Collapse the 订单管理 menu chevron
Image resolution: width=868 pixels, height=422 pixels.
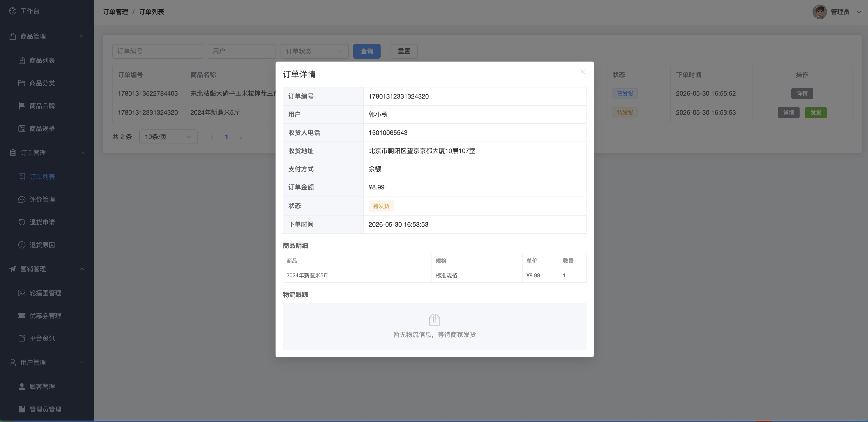coord(82,153)
